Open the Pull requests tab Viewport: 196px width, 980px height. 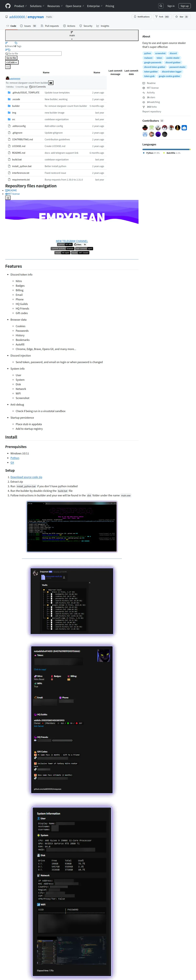click(50, 26)
